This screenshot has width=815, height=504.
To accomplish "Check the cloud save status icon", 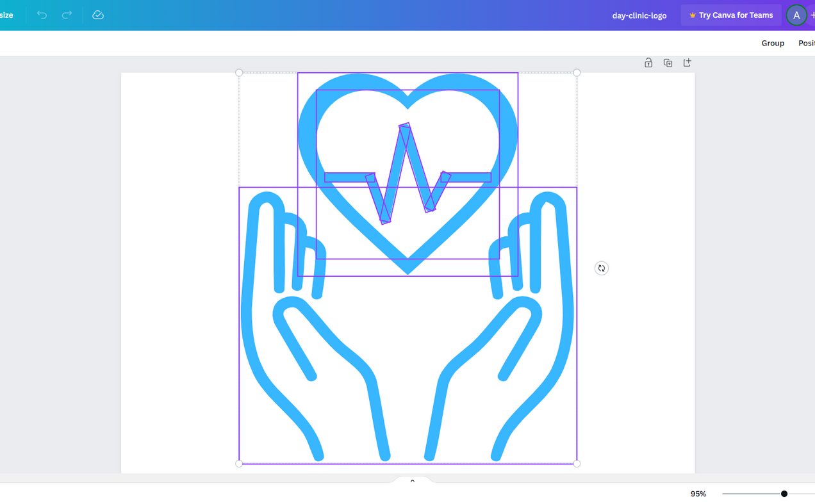I will point(97,15).
